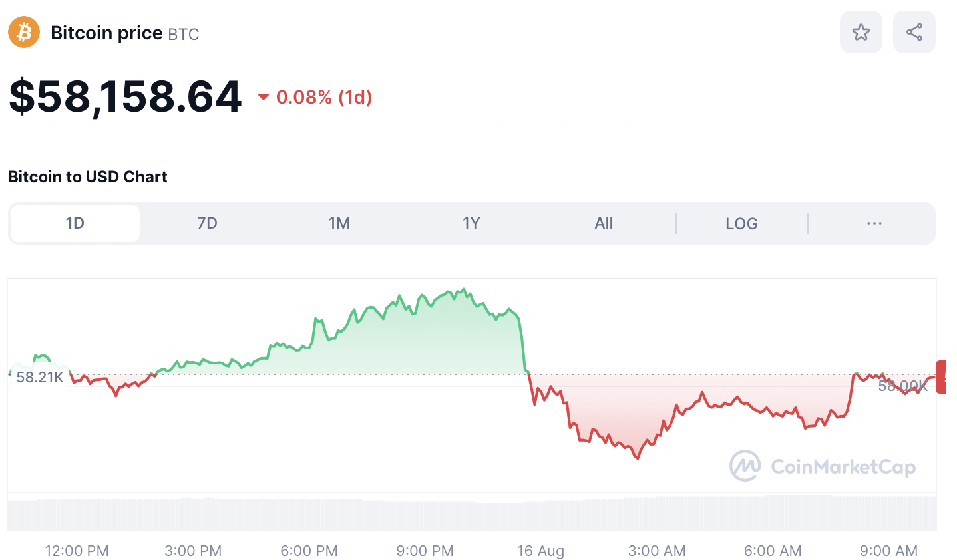
Task: Click the red downward triangle indicator
Action: [264, 97]
